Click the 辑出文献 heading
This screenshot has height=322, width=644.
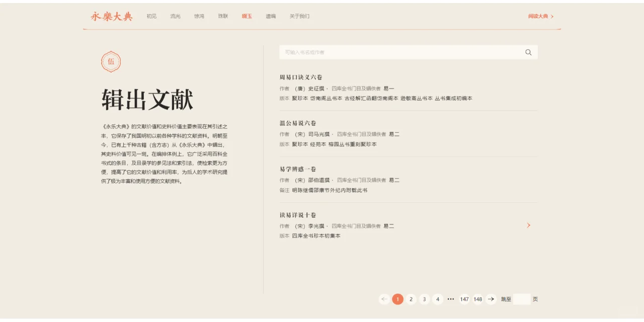tap(147, 99)
